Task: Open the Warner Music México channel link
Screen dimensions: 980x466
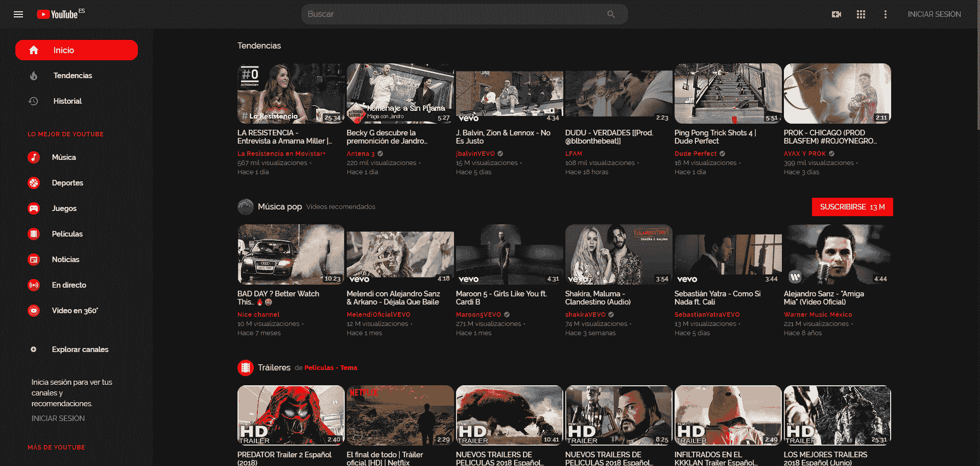Action: (818, 315)
